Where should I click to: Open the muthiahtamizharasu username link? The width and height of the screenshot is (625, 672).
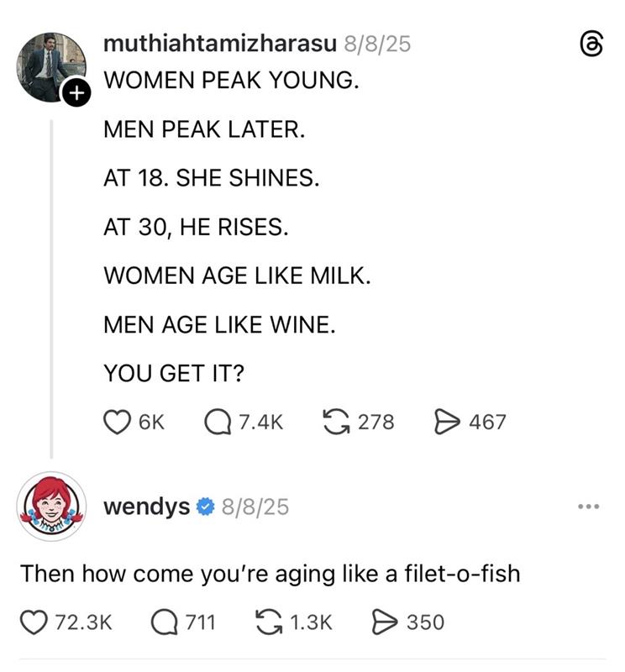[x=219, y=43]
